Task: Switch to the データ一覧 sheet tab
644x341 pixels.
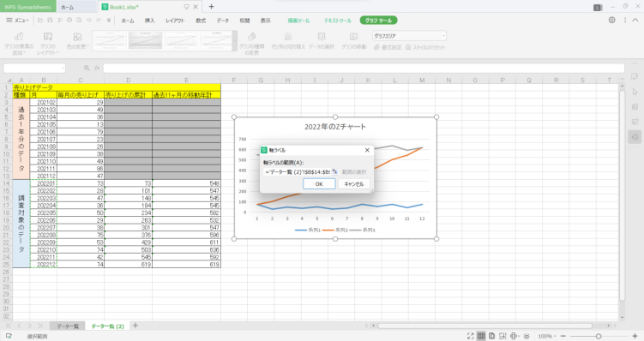Action: pos(68,326)
